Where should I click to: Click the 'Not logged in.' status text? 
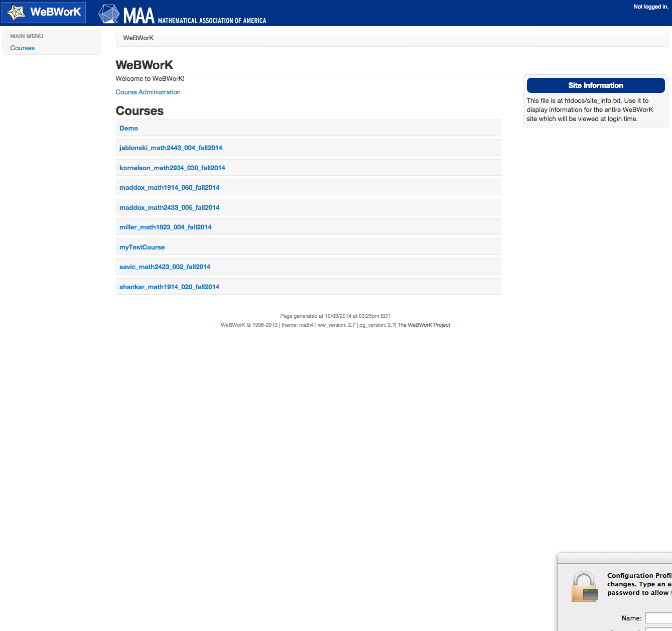[x=651, y=7]
